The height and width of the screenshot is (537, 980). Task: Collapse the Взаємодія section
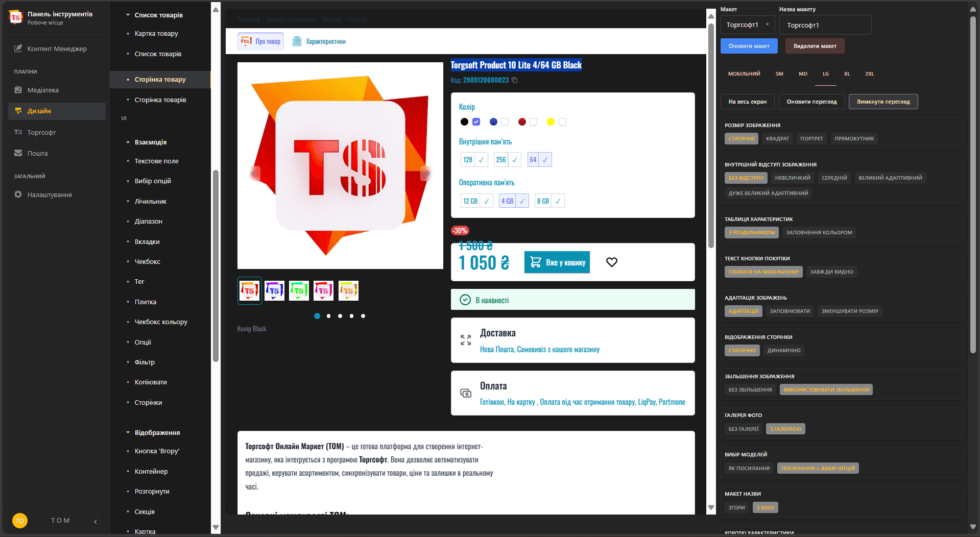tap(128, 142)
